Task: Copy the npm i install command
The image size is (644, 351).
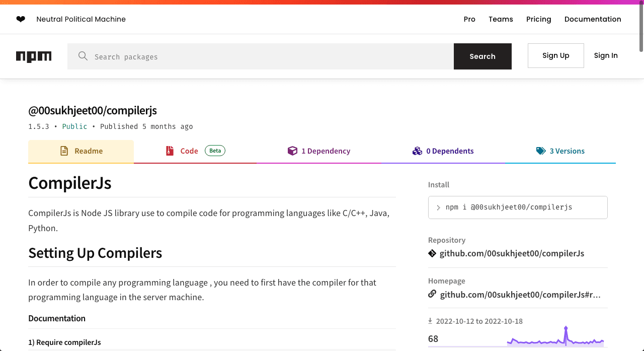Action: click(x=518, y=207)
